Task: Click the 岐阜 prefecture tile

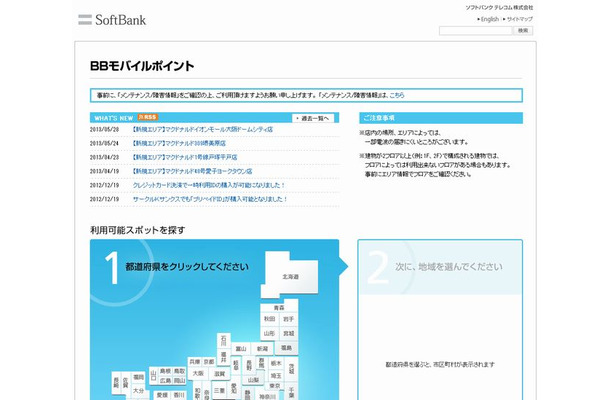Action: (x=236, y=365)
